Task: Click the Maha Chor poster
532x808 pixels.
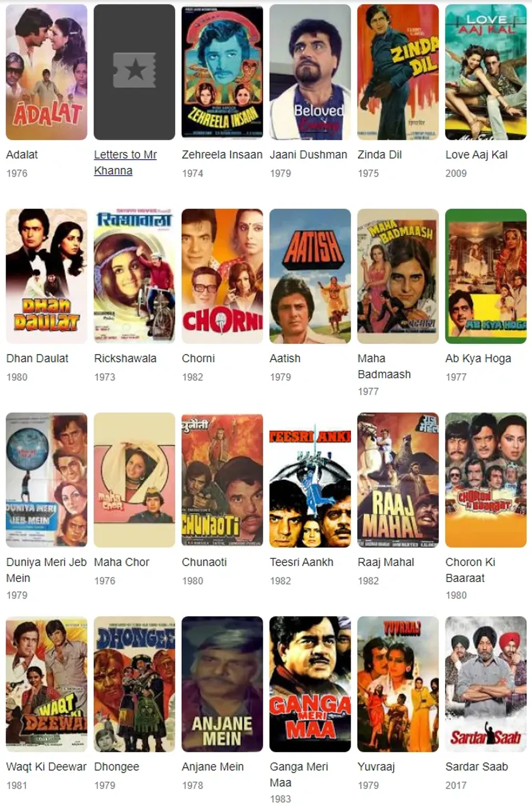Action: [x=134, y=480]
